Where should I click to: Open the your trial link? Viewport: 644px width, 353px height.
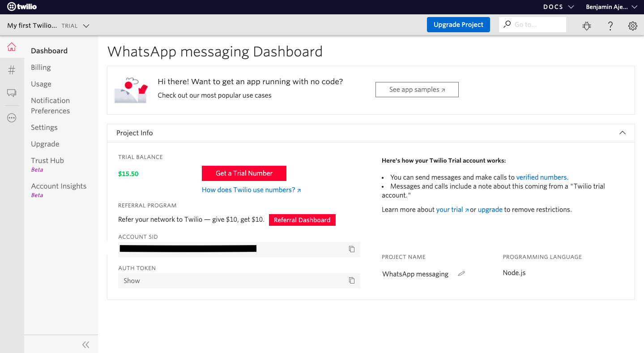pos(452,210)
